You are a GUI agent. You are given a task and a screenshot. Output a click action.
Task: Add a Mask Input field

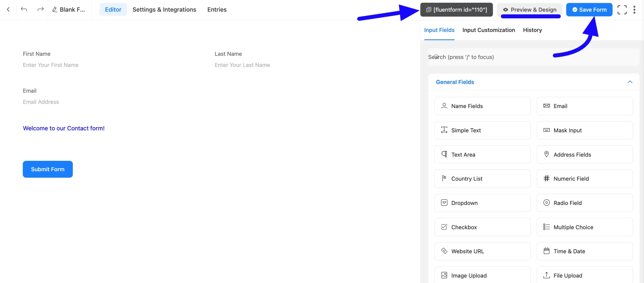pos(585,130)
